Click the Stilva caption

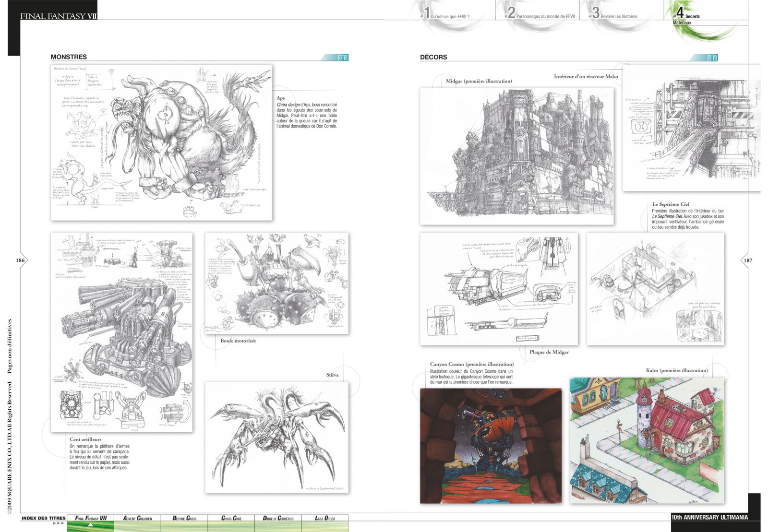click(332, 375)
